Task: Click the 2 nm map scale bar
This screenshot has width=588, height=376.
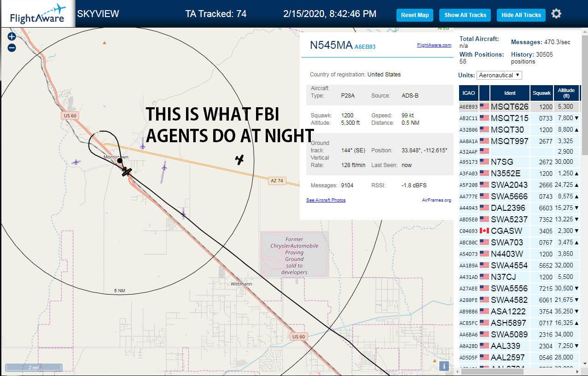Action: (34, 367)
